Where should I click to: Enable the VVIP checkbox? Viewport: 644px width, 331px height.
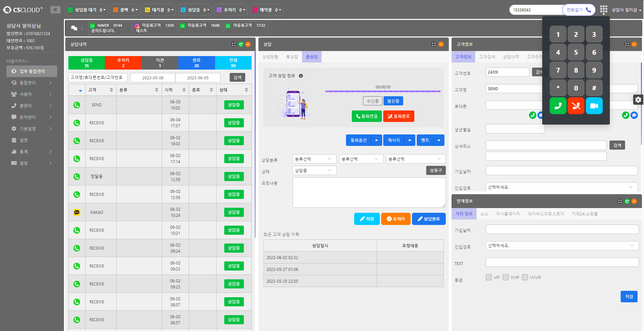pos(506,277)
